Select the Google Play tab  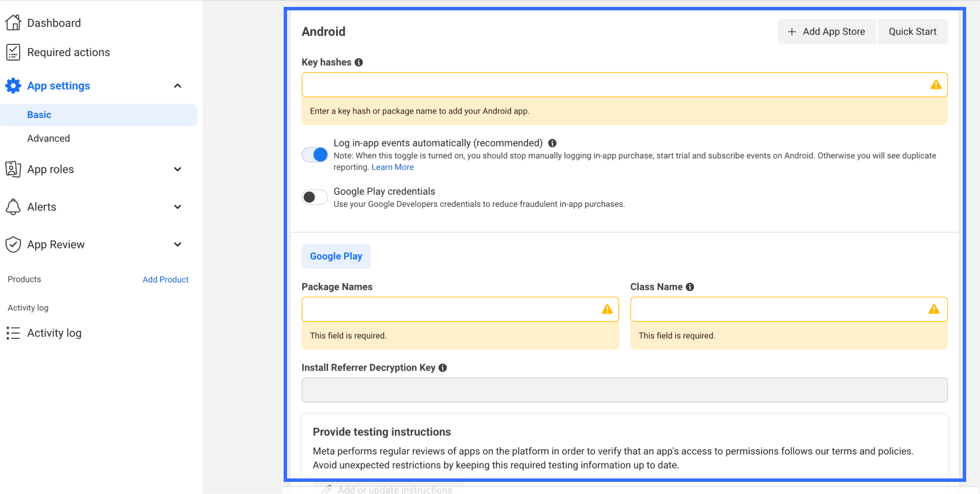click(336, 257)
